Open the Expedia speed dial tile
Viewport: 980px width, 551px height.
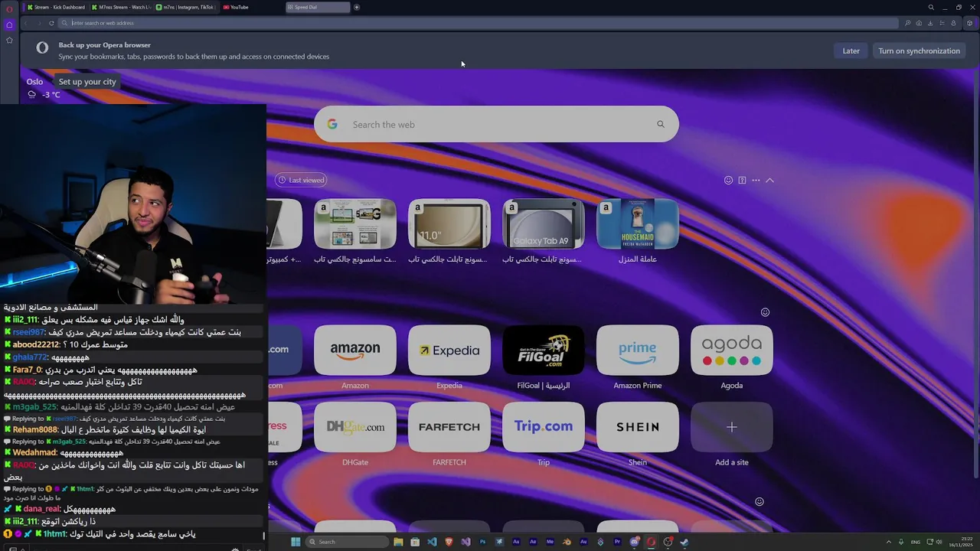[449, 350]
